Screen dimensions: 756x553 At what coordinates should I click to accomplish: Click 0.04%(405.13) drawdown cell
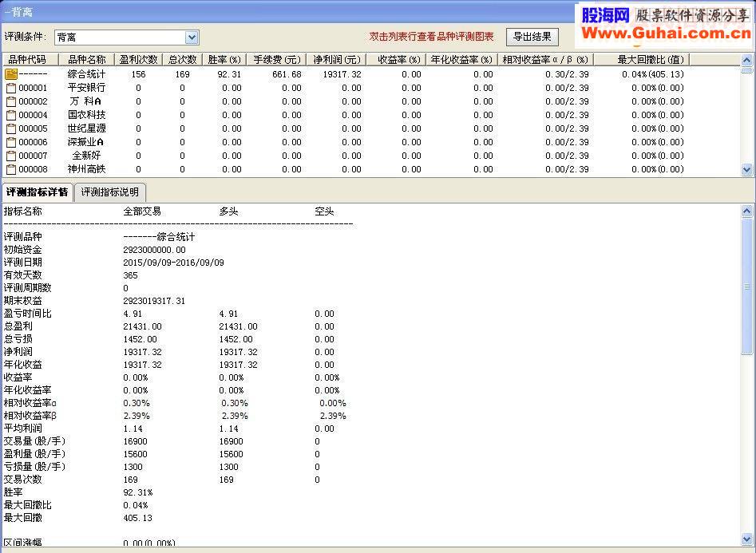(653, 74)
